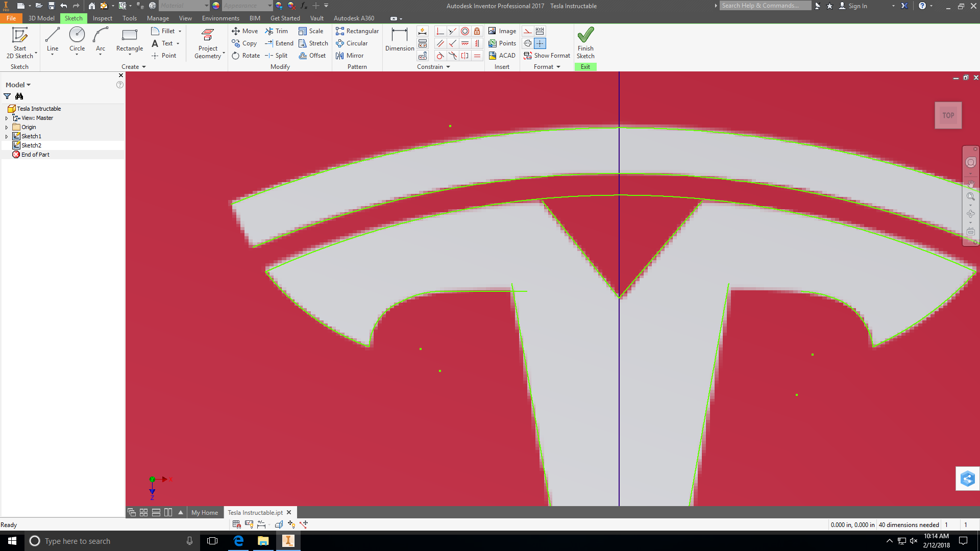980x551 pixels.
Task: Expand the Origin folder node
Action: pyautogui.click(x=7, y=127)
